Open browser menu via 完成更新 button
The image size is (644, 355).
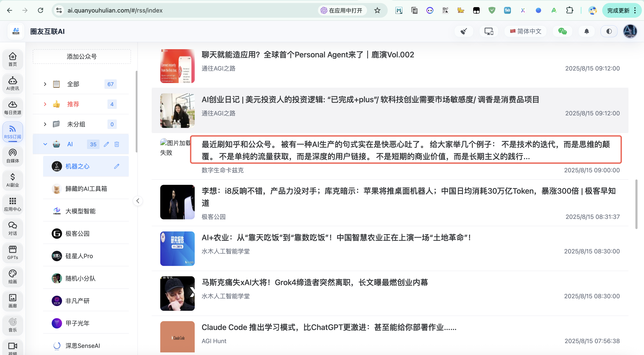622,10
